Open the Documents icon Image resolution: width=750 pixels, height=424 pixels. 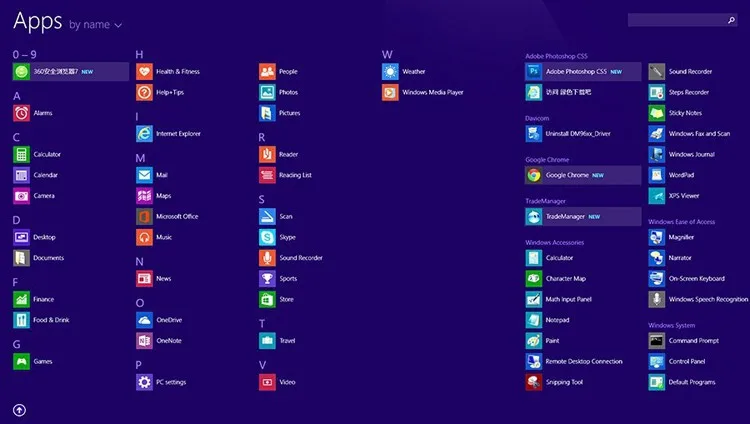tap(21, 258)
